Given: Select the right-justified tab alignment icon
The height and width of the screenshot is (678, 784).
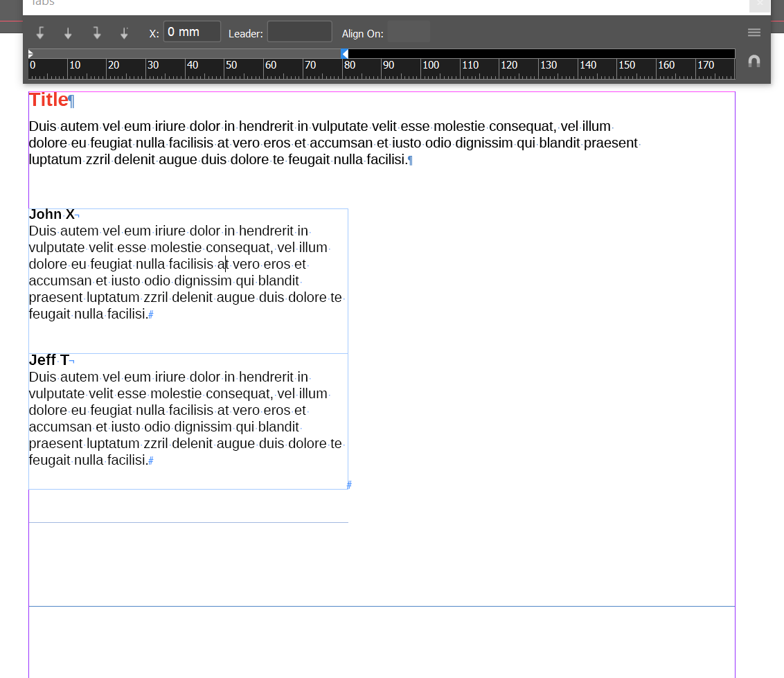Looking at the screenshot, I should tap(96, 31).
